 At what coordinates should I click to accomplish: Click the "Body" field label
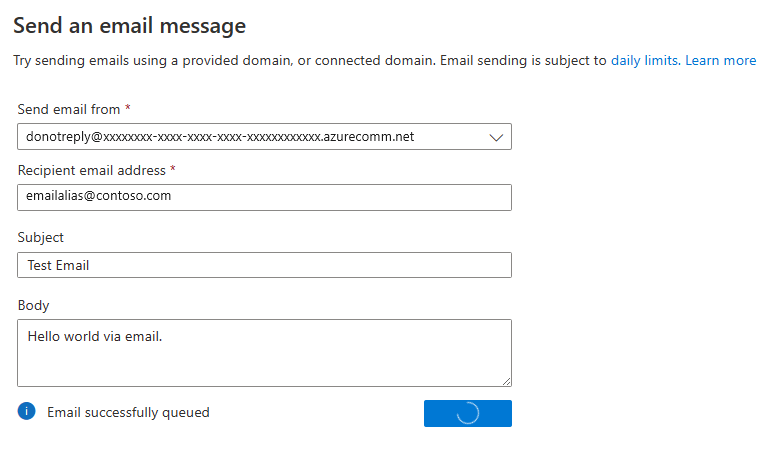pyautogui.click(x=34, y=305)
